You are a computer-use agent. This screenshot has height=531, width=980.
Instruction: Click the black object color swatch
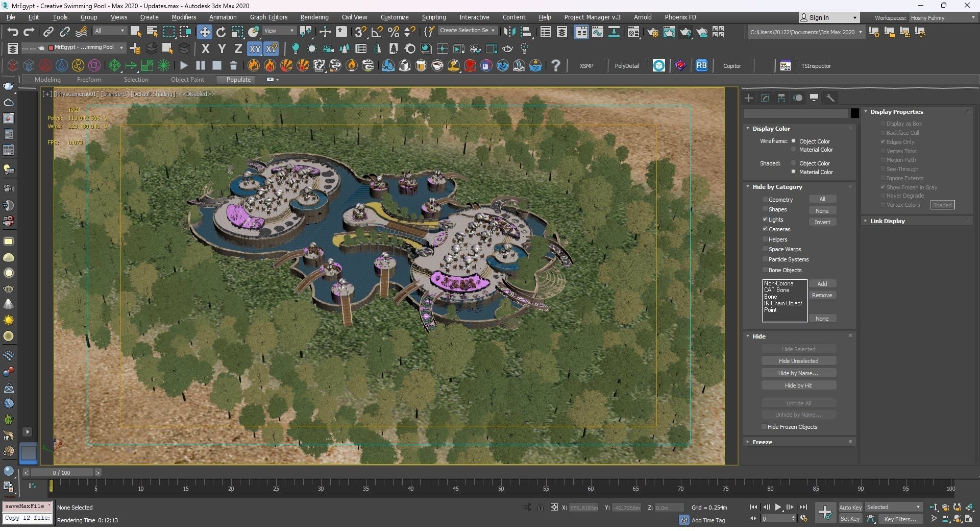(854, 113)
